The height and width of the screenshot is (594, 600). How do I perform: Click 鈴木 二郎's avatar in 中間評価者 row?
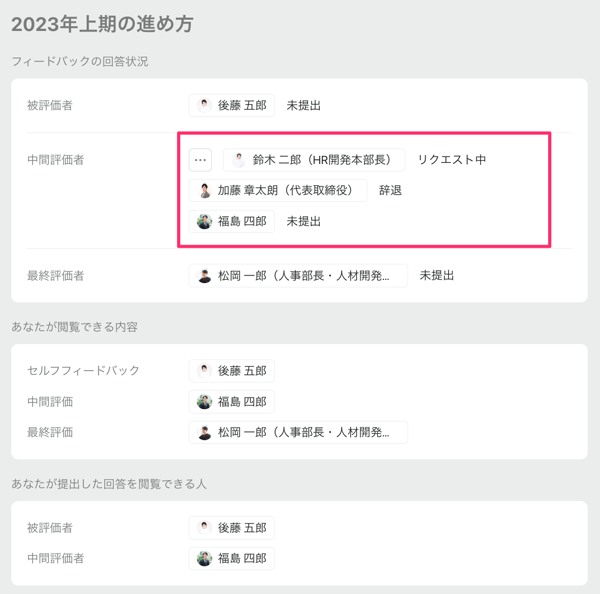pos(239,160)
